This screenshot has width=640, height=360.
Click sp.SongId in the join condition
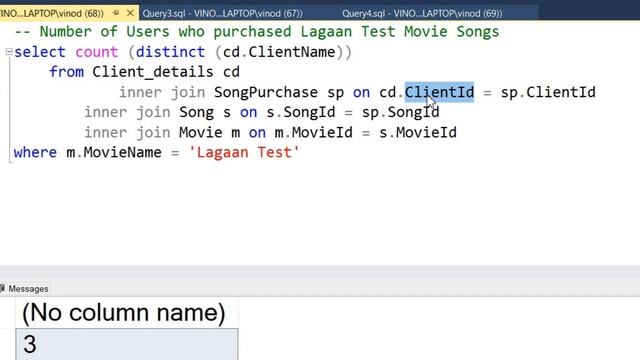pyautogui.click(x=400, y=112)
